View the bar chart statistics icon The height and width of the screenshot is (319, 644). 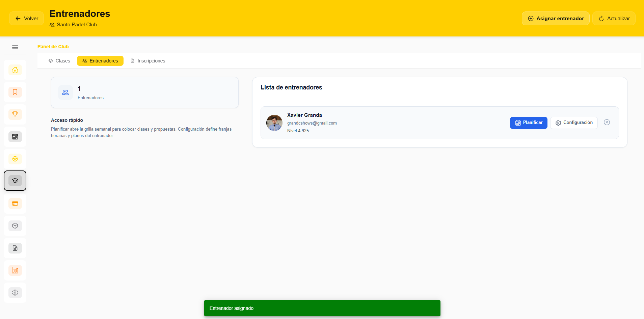(x=15, y=270)
